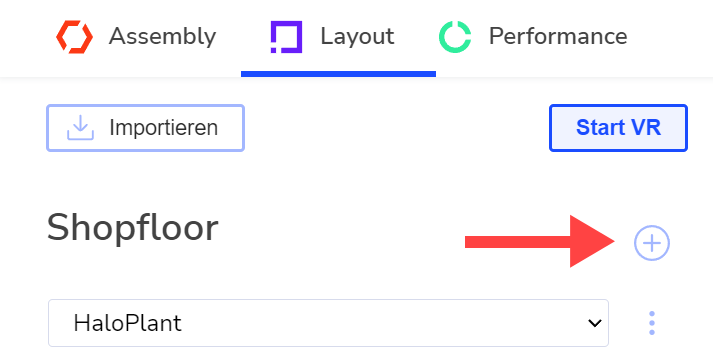Viewport: 713px width, 362px height.
Task: Click the Start VR text label
Action: (618, 128)
